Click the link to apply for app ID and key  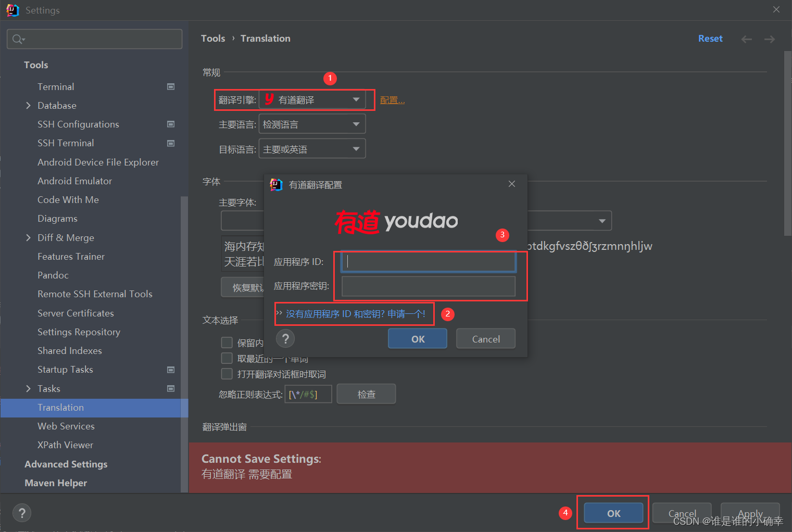point(356,314)
